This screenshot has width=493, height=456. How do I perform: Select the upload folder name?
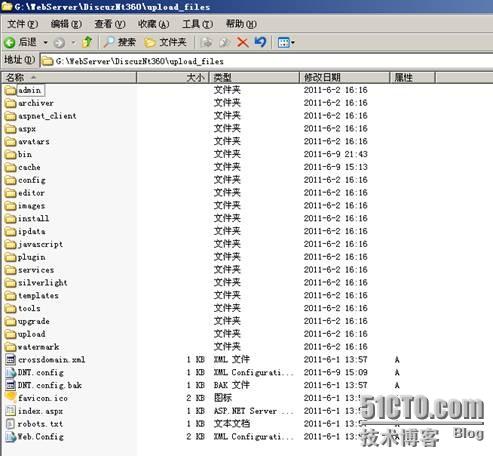click(32, 334)
